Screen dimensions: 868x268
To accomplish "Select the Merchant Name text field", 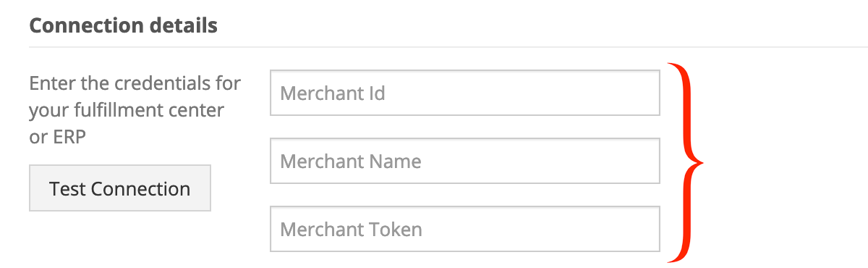I will pyautogui.click(x=465, y=161).
